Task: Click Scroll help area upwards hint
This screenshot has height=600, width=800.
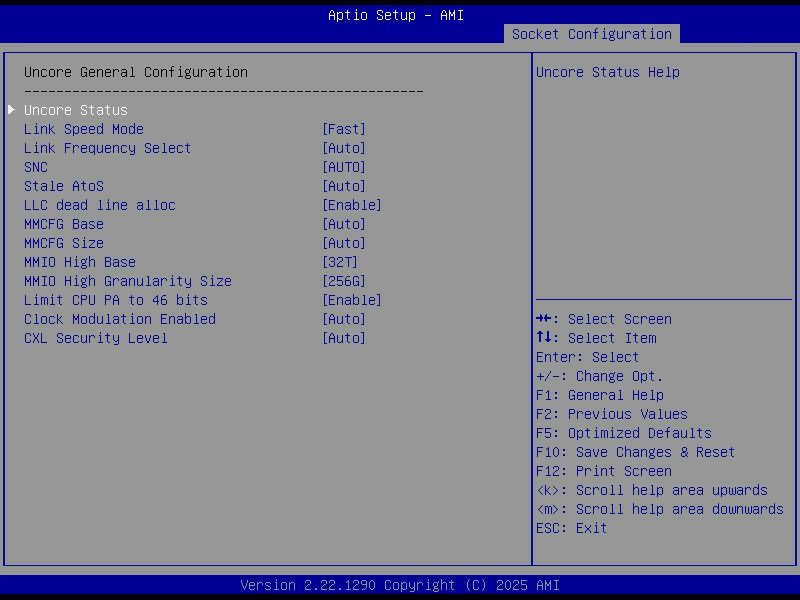Action: (652, 490)
